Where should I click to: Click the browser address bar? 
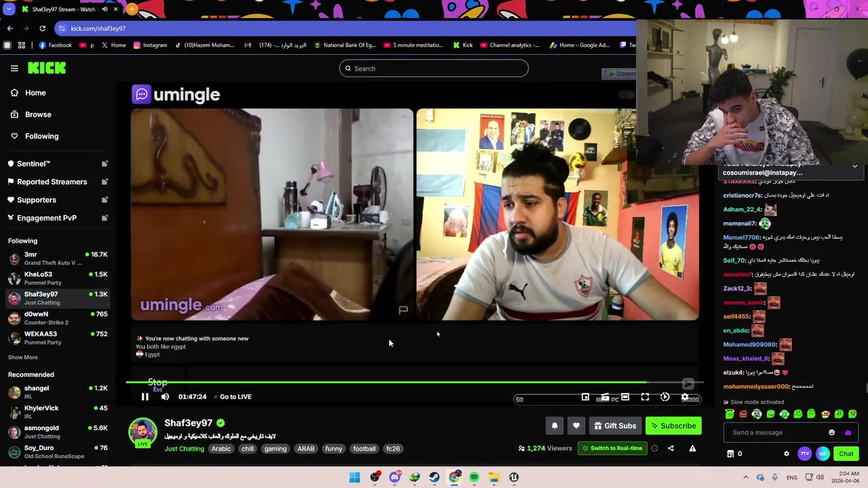tap(346, 28)
